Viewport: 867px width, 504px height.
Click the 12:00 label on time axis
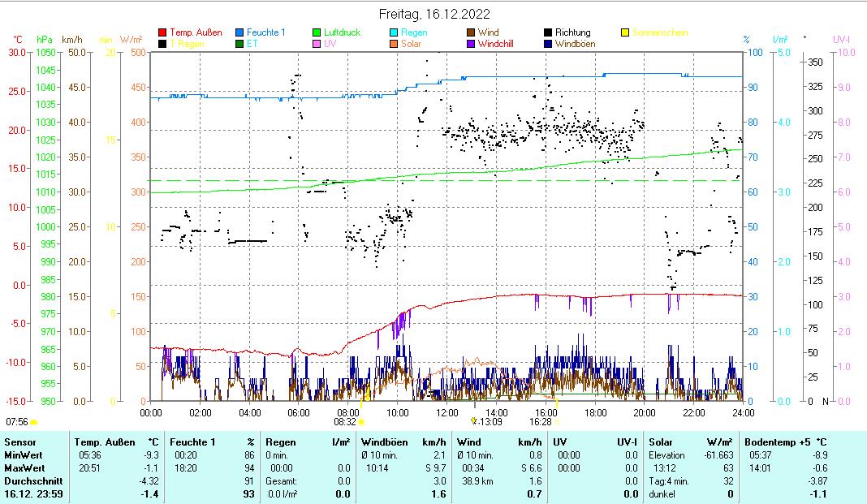click(x=446, y=411)
